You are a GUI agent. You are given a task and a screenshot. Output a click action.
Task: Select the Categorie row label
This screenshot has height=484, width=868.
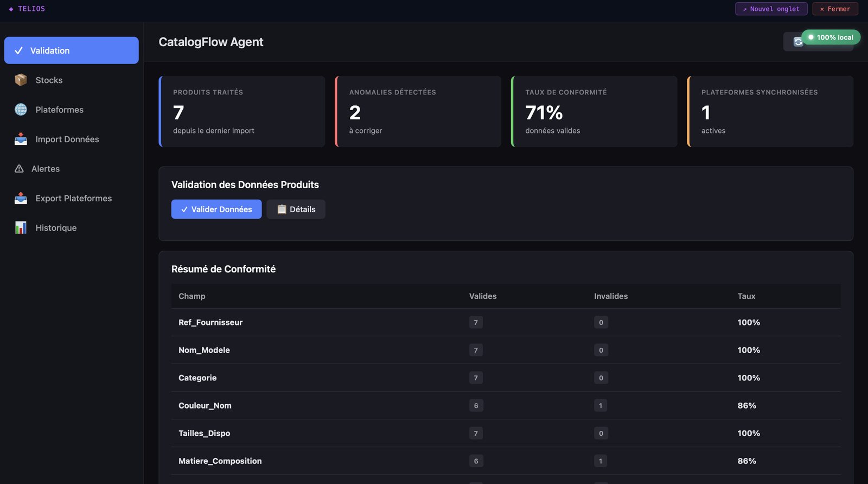click(x=197, y=378)
